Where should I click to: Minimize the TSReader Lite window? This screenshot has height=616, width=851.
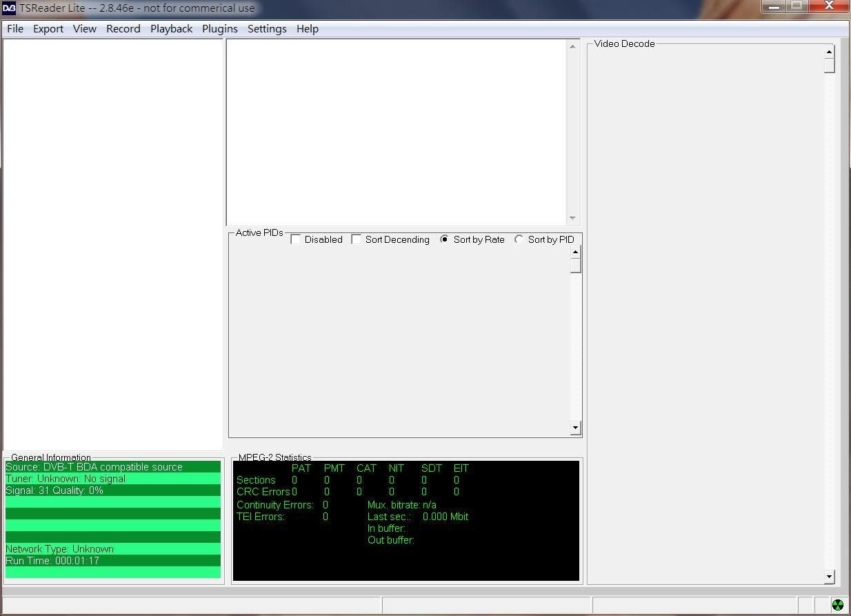[774, 6]
